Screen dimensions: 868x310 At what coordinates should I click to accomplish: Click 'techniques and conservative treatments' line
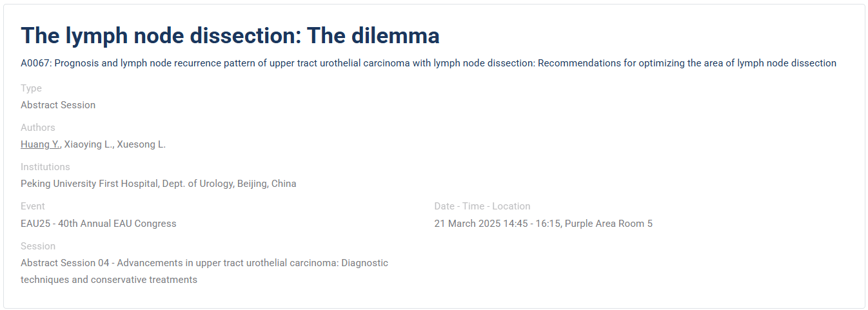click(x=109, y=280)
